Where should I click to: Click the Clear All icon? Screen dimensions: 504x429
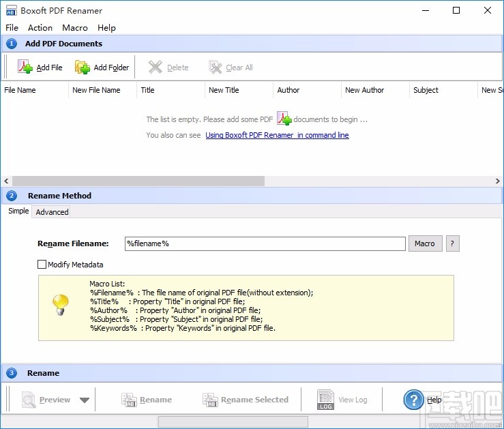tap(216, 67)
